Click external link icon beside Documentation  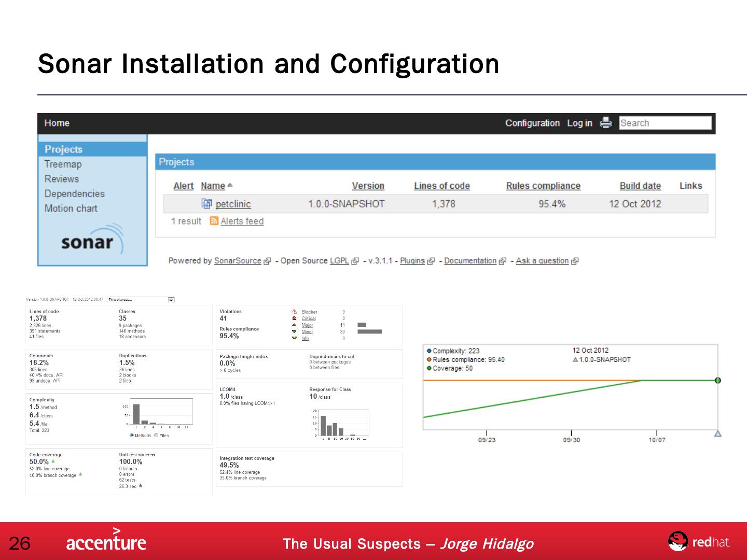pos(502,261)
